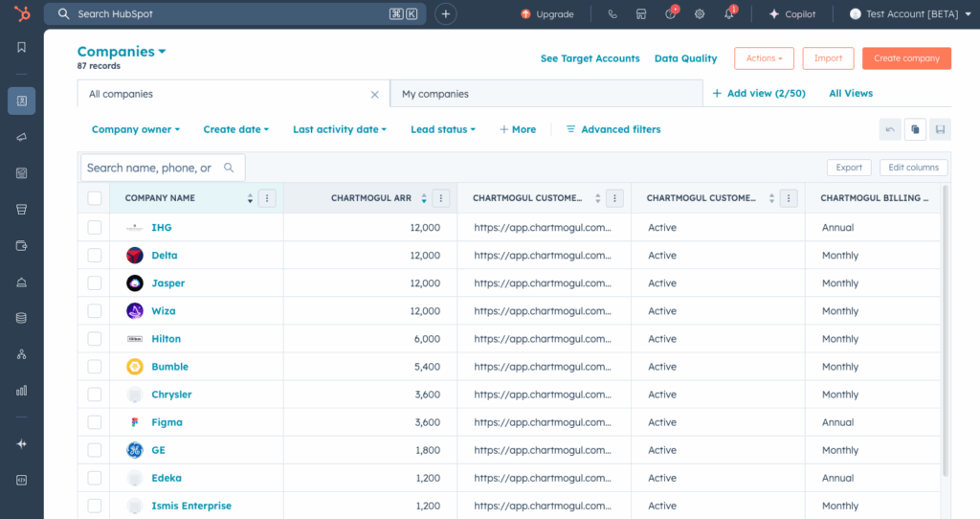980x519 pixels.
Task: Open the Lead status filter dropdown
Action: [x=442, y=129]
